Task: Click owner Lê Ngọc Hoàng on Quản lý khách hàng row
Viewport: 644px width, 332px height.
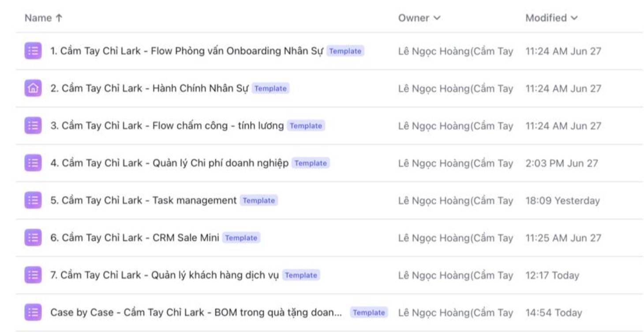Action: click(x=455, y=275)
